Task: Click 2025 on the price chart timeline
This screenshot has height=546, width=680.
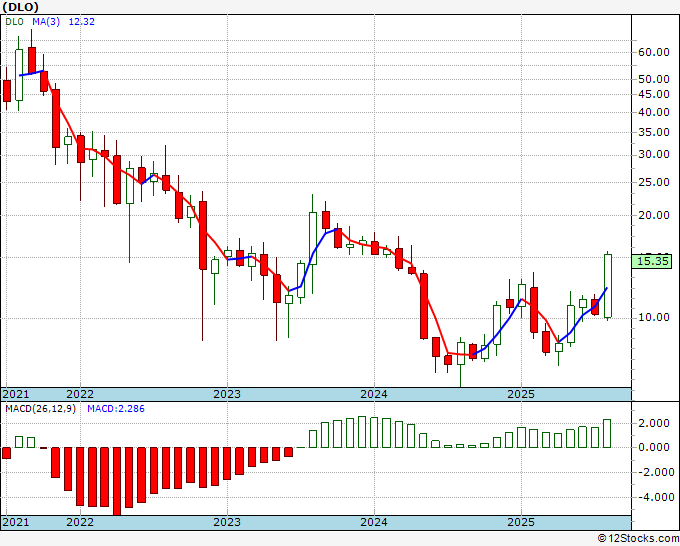Action: click(521, 394)
